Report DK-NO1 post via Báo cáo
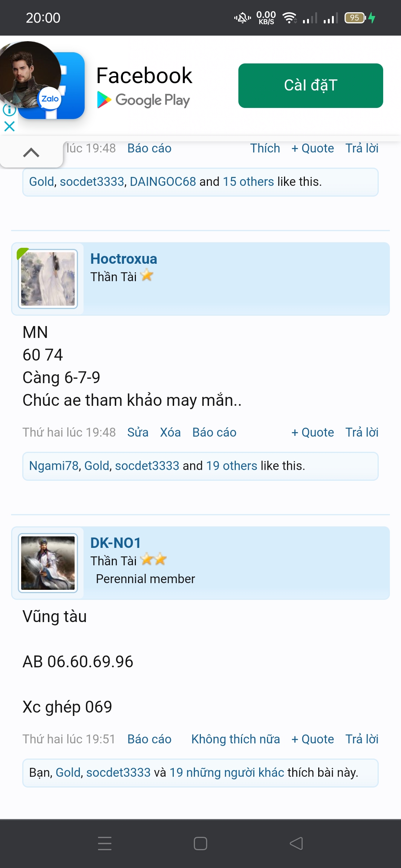Viewport: 401px width, 868px height. [149, 739]
